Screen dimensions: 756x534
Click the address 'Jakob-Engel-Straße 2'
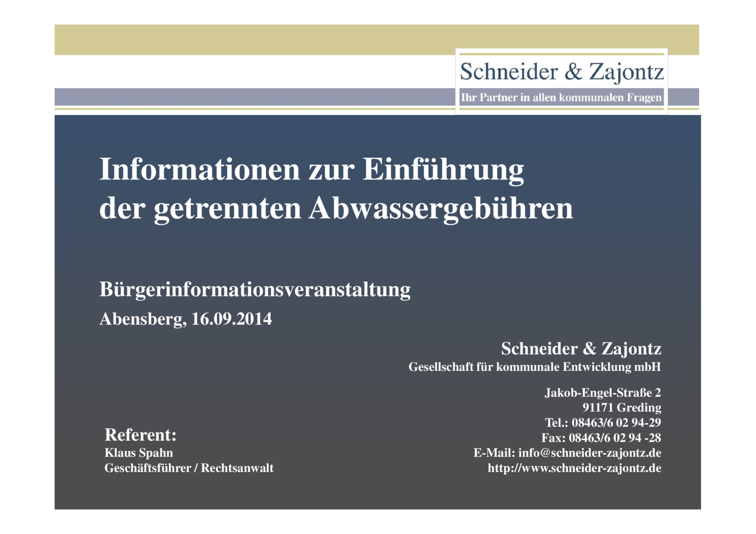602,393
